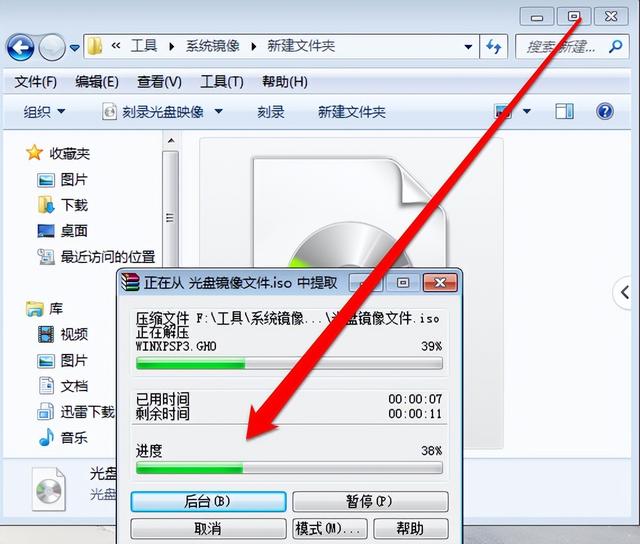Toggle the preview pane icon
Screen dimensions: 640x544
564,111
